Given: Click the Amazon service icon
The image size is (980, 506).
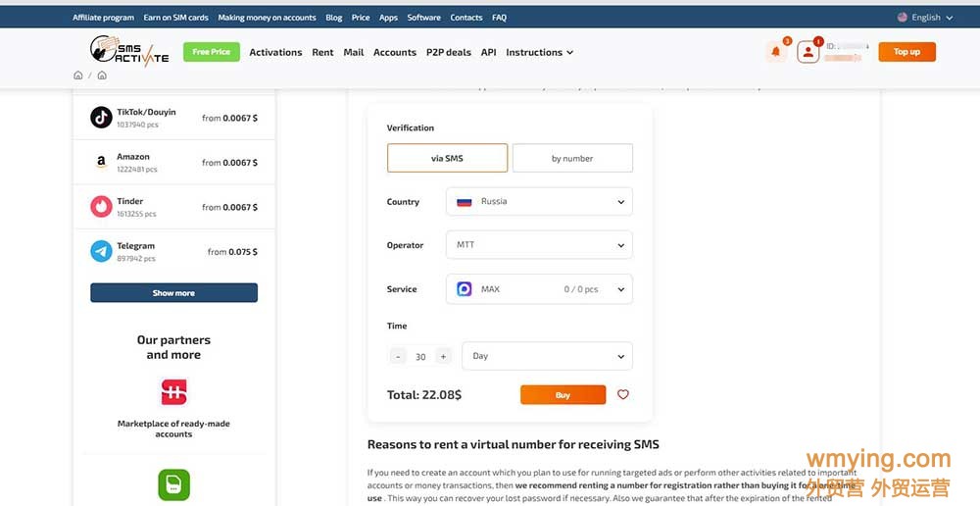Looking at the screenshot, I should (x=101, y=162).
